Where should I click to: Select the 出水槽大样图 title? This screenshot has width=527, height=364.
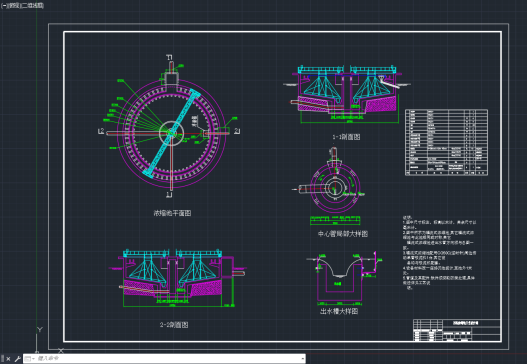(x=339, y=311)
